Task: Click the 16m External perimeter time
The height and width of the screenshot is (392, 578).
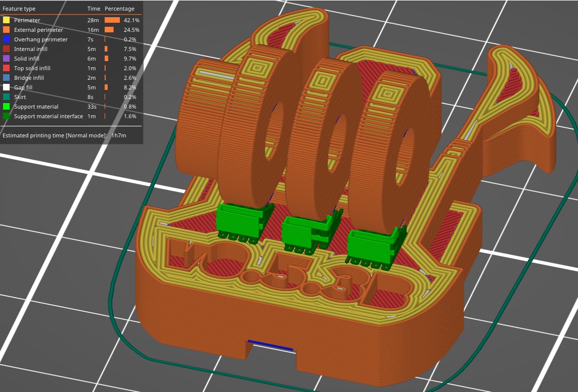Action: click(93, 30)
